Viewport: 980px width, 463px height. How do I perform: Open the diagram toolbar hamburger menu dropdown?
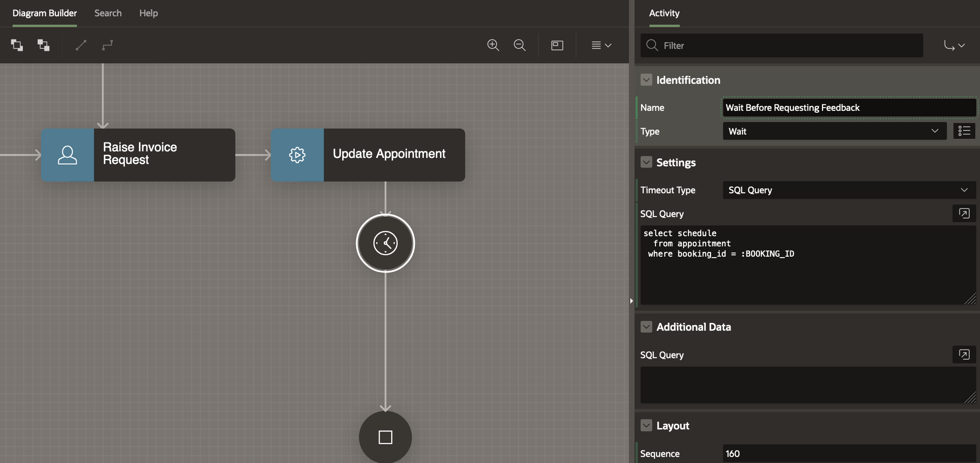click(601, 45)
